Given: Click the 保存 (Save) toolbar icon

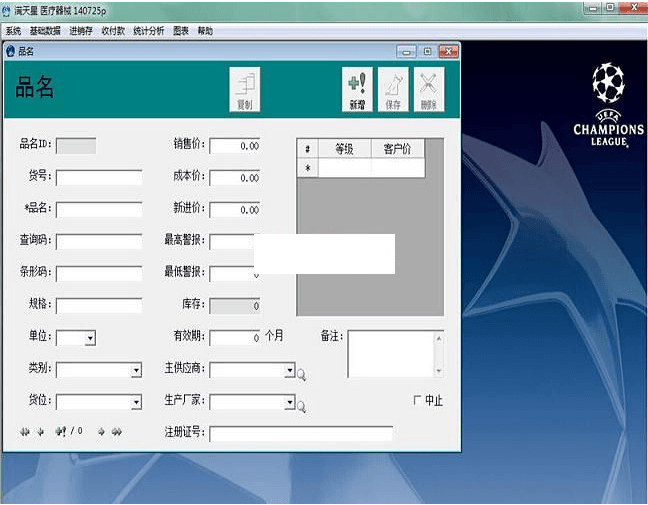Looking at the screenshot, I should (393, 89).
